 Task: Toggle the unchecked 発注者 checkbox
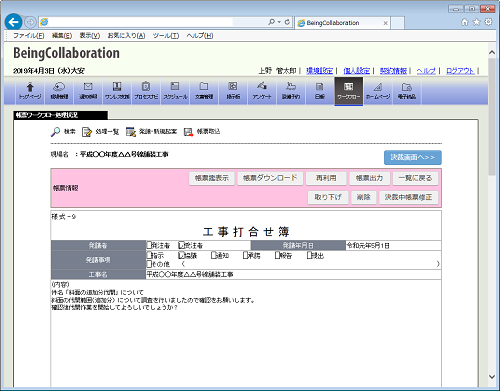[x=149, y=245]
